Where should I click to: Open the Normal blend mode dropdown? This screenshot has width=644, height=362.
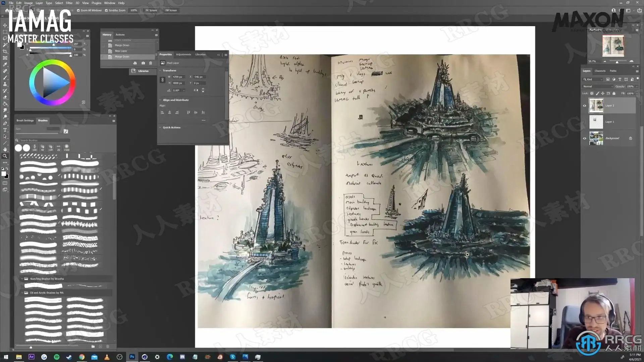(x=598, y=86)
